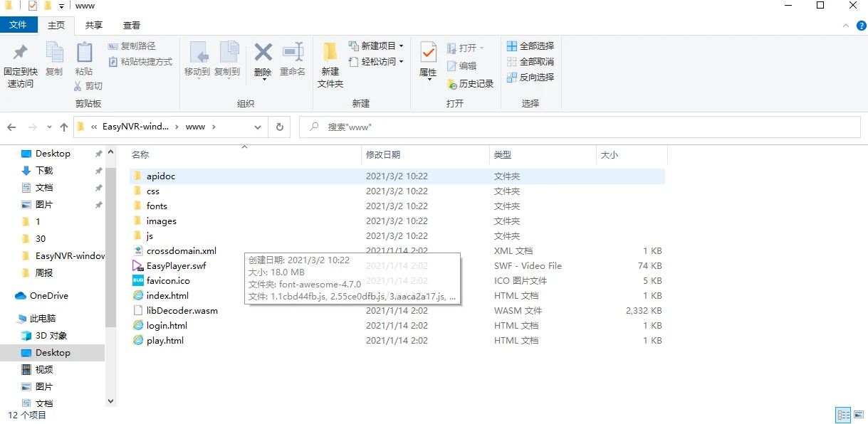
Task: Click the search "www" input box
Action: 584,127
